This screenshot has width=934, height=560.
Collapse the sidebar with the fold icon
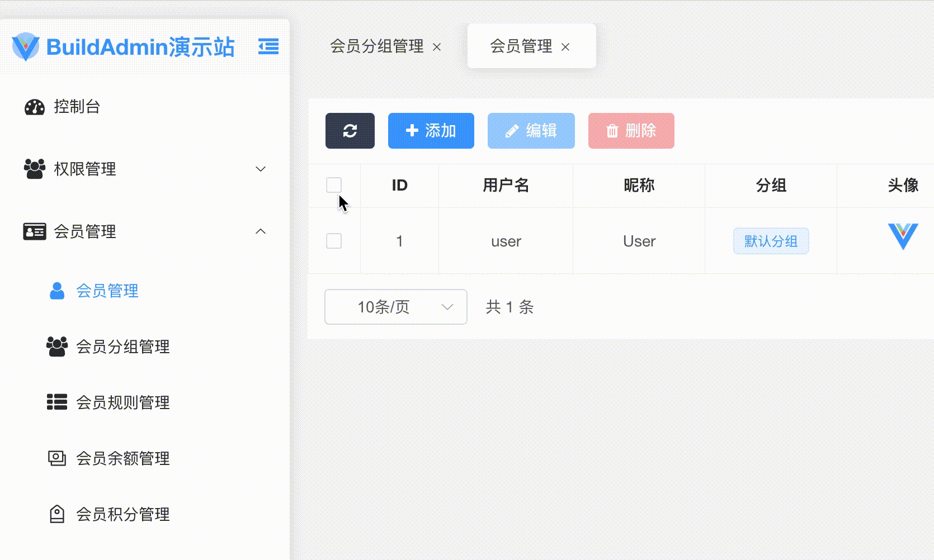pos(268,46)
